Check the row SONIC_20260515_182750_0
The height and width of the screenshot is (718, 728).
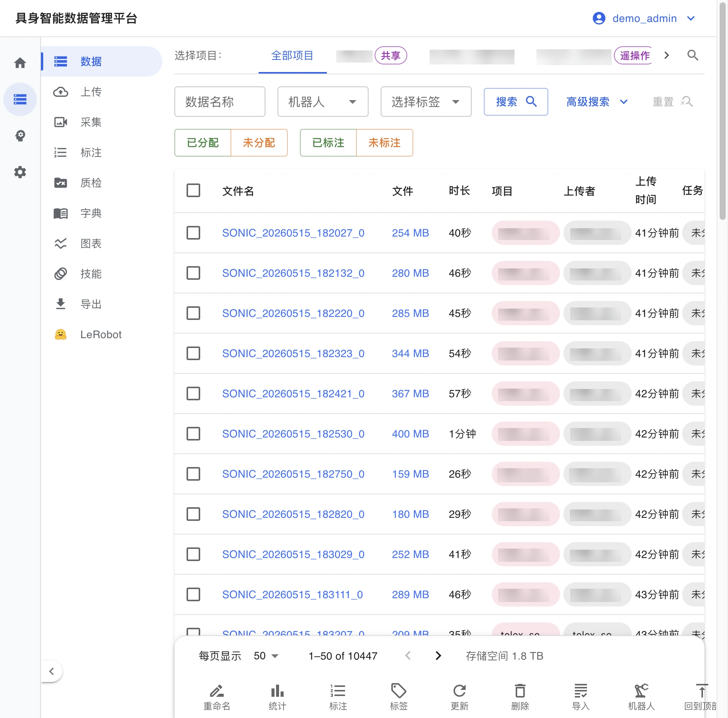(193, 474)
